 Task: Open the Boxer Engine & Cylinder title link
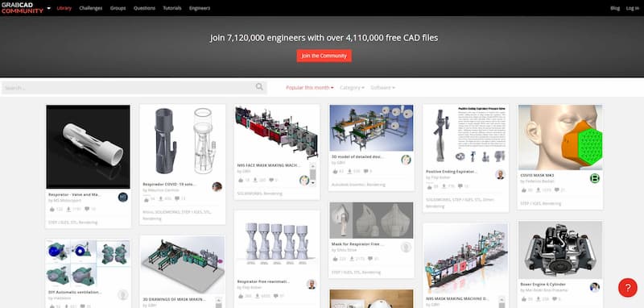pyautogui.click(x=543, y=284)
